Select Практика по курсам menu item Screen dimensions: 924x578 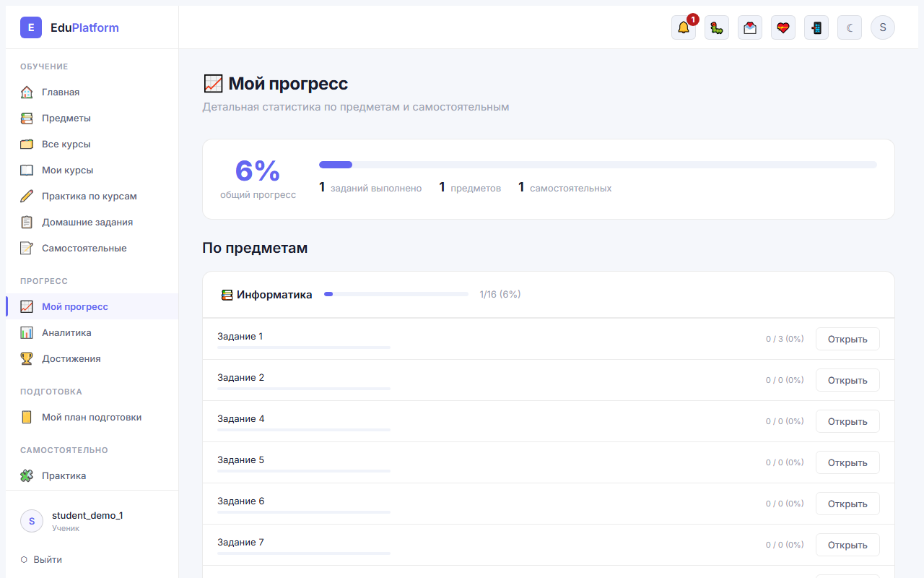pyautogui.click(x=90, y=196)
